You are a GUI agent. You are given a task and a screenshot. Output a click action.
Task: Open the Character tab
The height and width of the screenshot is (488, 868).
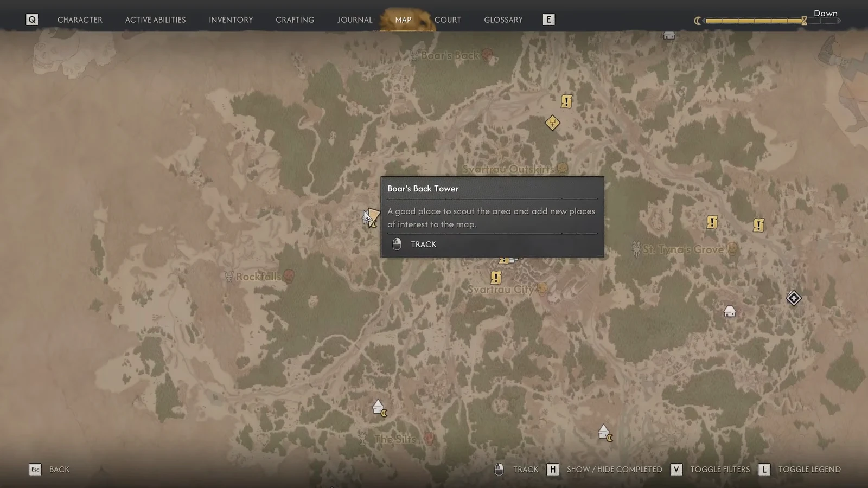[x=80, y=20]
